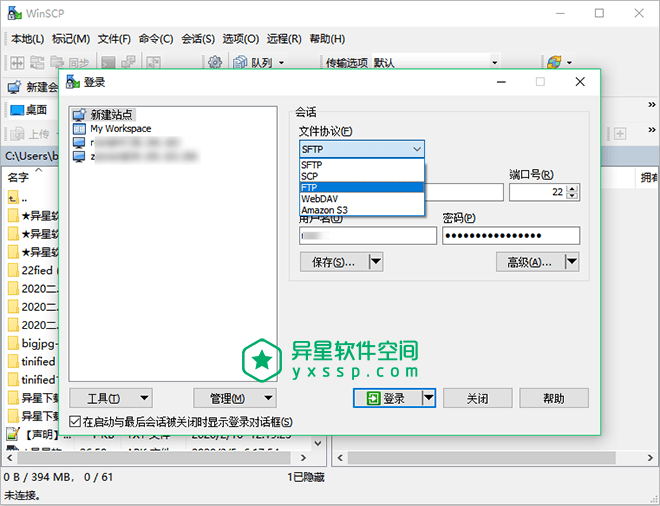Open the 文件协议 (File protocol) combo box

(362, 149)
